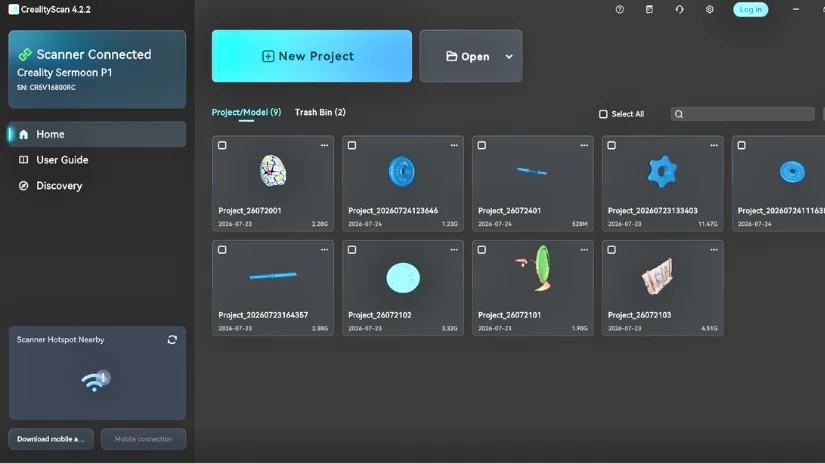The width and height of the screenshot is (825, 464).
Task: Check the box on Project_26072001
Action: pos(222,145)
